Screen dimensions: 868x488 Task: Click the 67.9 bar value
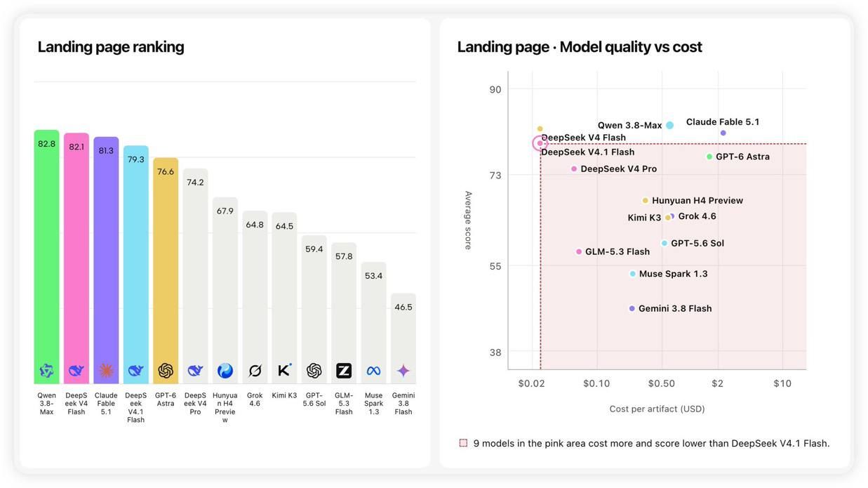[225, 211]
